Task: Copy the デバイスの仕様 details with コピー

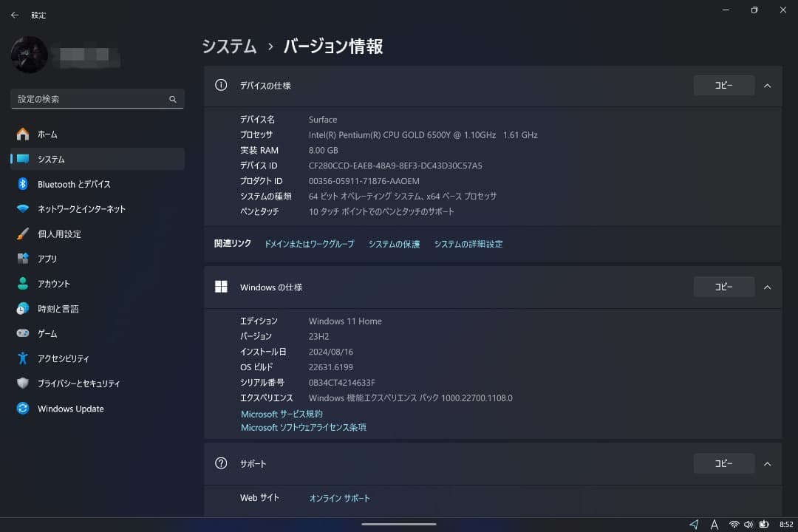Action: coord(723,86)
